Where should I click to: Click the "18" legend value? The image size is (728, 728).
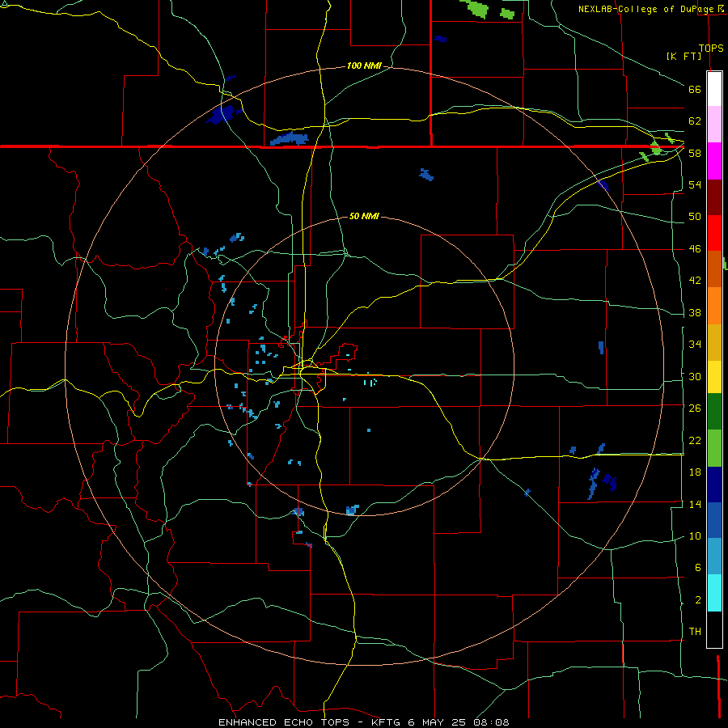[x=695, y=472]
